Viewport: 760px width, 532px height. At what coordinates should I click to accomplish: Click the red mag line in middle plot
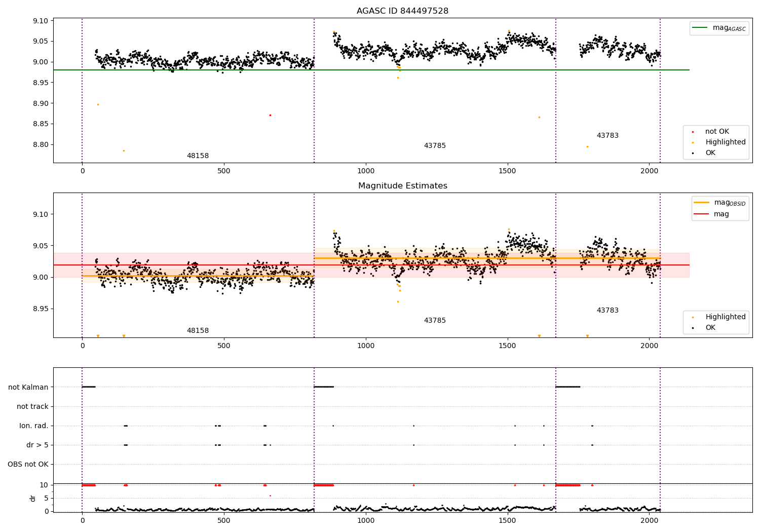coord(371,265)
